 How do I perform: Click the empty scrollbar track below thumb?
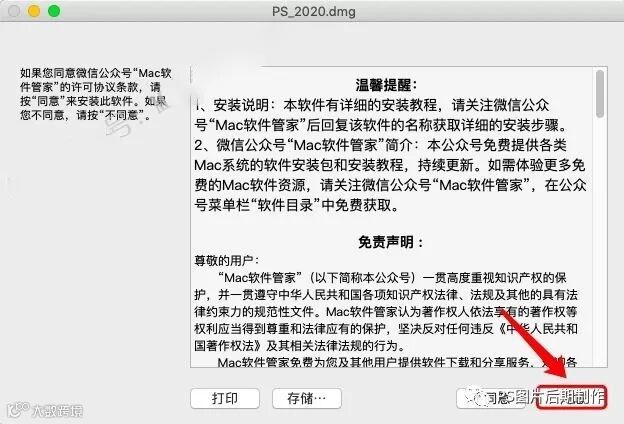600,242
